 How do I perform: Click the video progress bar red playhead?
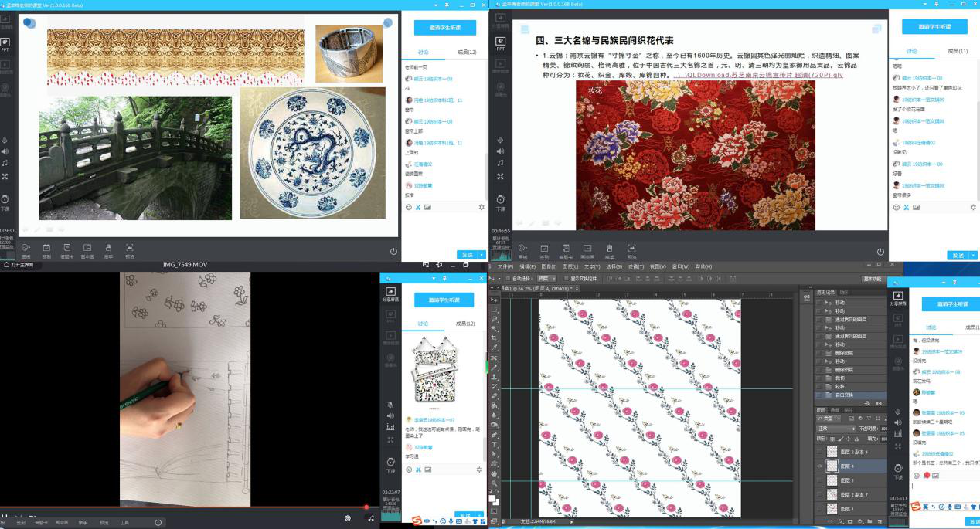pyautogui.click(x=366, y=507)
